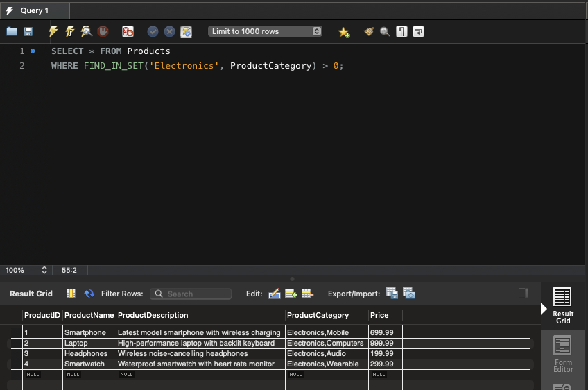588x390 pixels.
Task: Click the ProductCategory column header
Action: [x=318, y=315]
